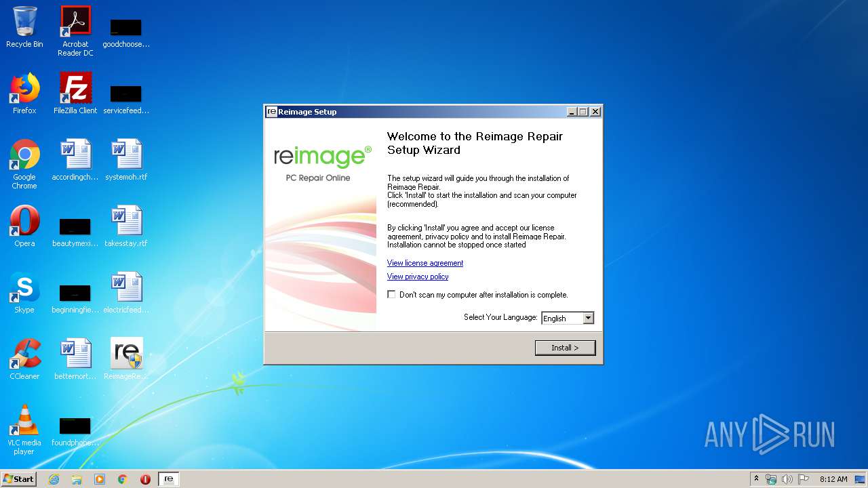Open network tray icon
This screenshot has height=488, width=868.
click(x=771, y=479)
